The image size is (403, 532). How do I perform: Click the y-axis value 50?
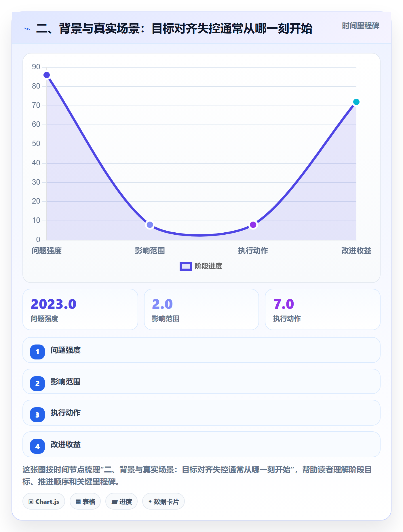point(36,144)
